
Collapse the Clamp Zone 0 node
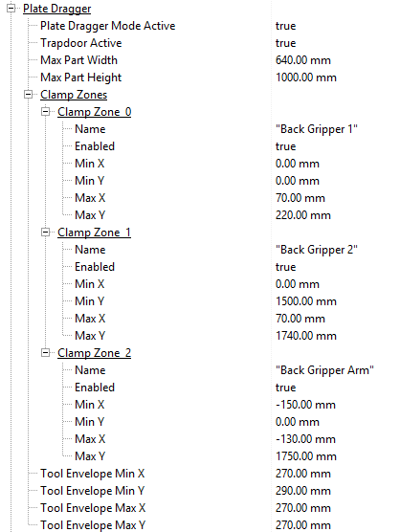click(x=46, y=112)
